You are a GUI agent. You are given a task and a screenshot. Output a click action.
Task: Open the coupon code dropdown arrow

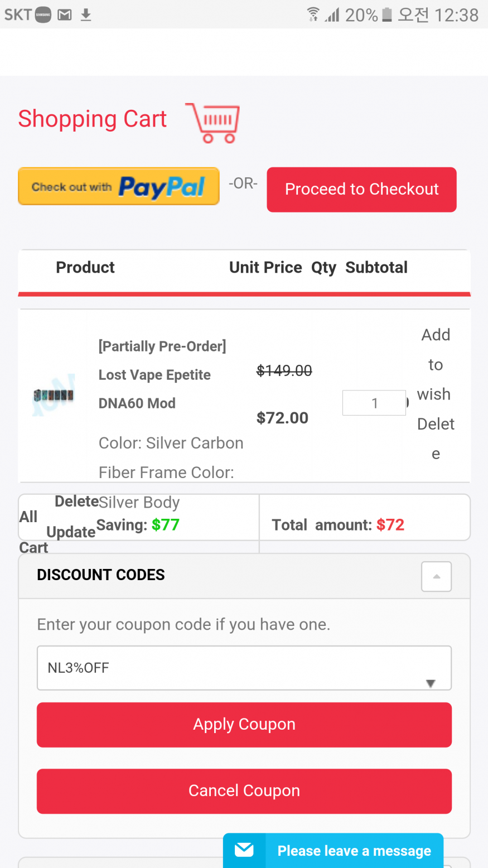tap(430, 683)
